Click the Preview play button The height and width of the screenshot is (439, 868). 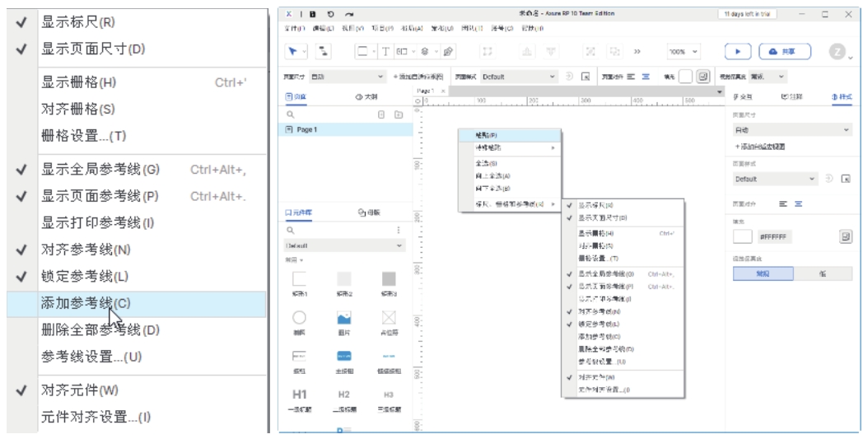pyautogui.click(x=737, y=51)
